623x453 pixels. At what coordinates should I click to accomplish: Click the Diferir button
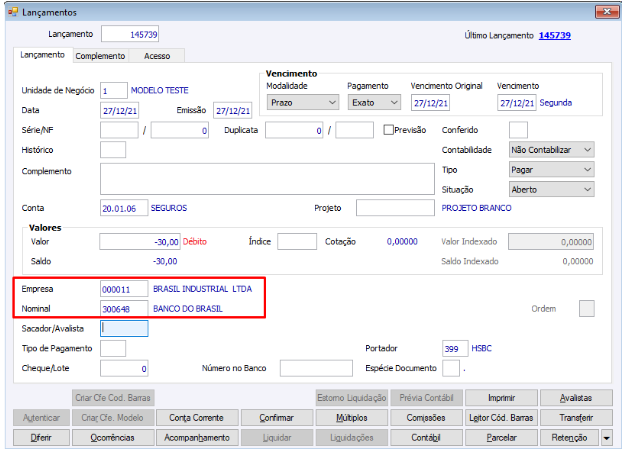coord(41,438)
